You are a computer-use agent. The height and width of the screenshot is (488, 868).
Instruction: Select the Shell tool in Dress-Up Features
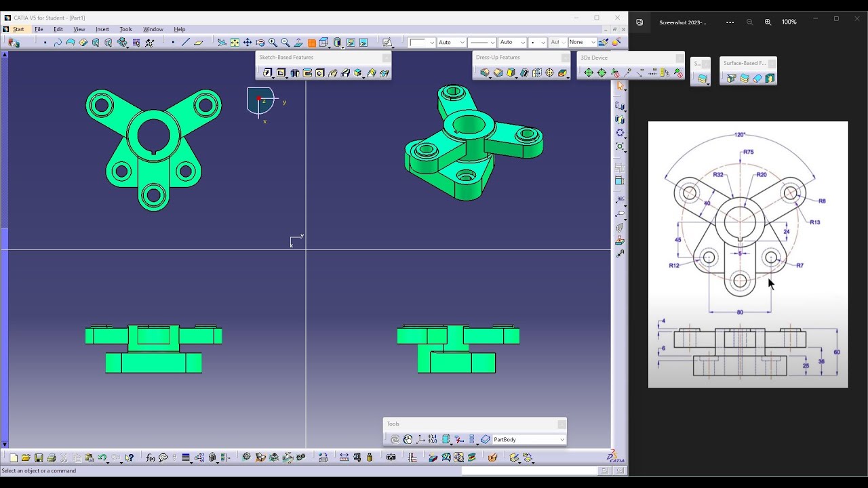(524, 73)
